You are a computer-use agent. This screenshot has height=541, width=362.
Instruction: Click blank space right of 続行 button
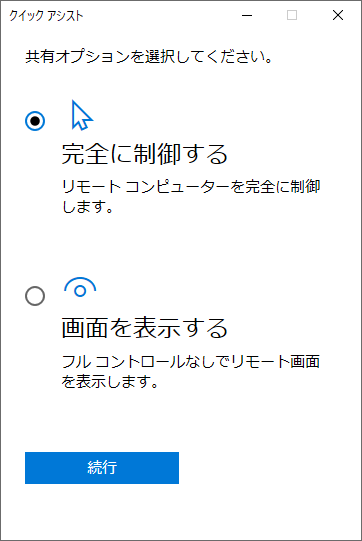269,468
